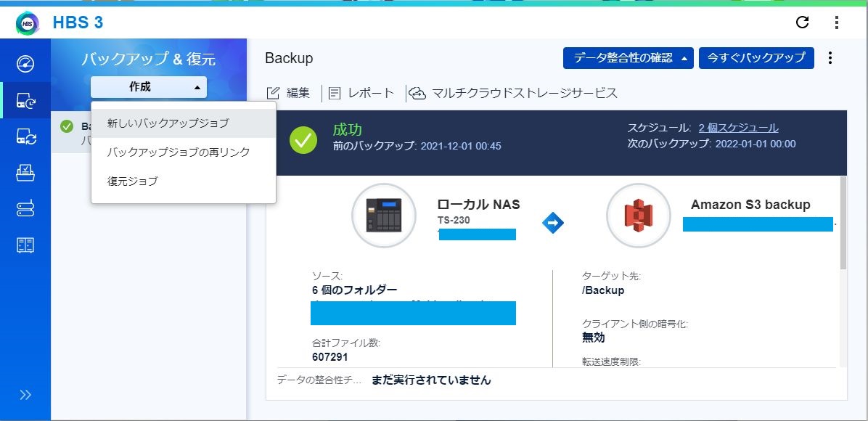Open the レポート view
This screenshot has width=868, height=421.
pyautogui.click(x=361, y=93)
